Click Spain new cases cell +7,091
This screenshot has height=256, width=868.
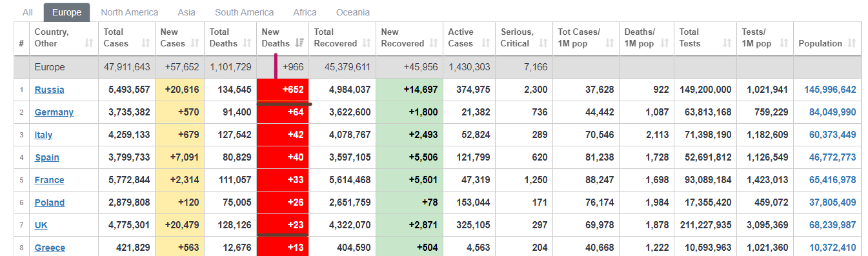coord(179,157)
